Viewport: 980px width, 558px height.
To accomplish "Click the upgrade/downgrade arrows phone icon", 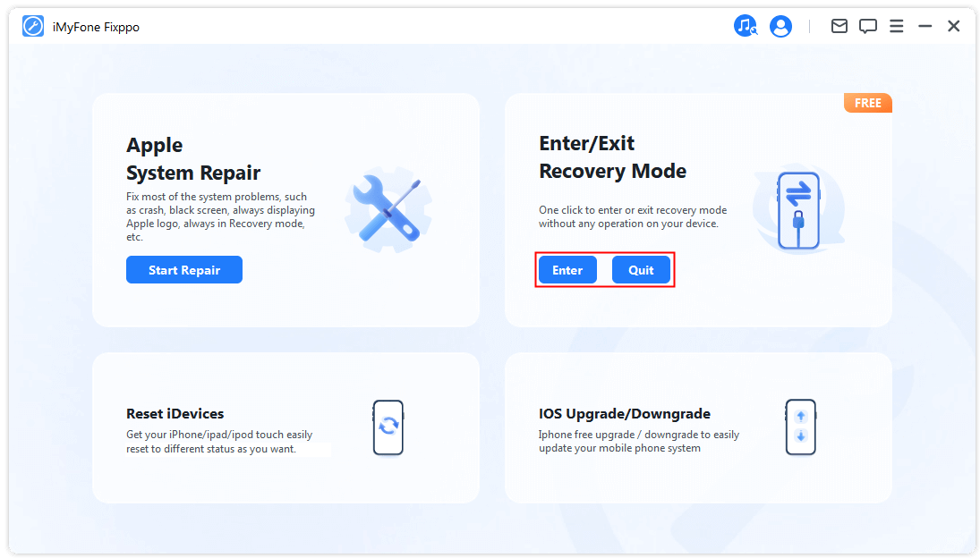I will coord(801,427).
